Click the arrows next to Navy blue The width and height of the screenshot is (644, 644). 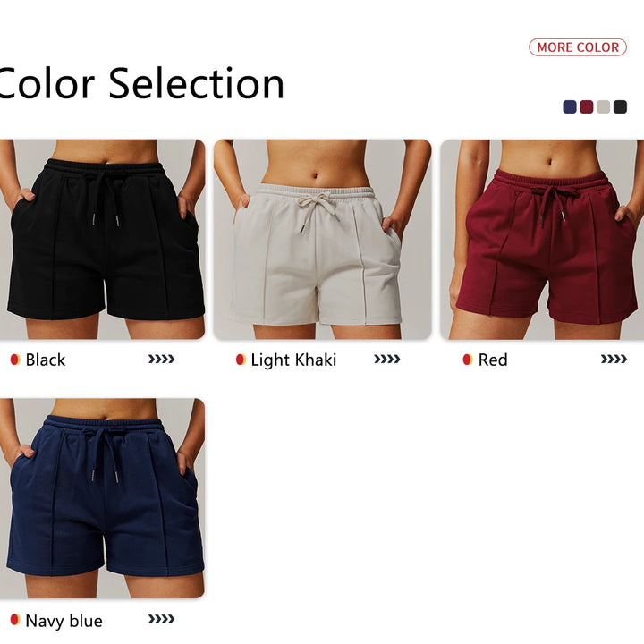click(x=161, y=619)
